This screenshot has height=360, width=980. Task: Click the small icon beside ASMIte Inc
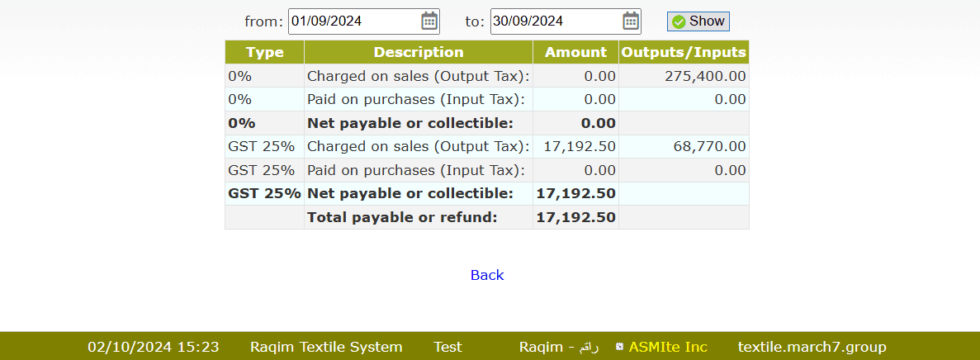click(x=619, y=347)
